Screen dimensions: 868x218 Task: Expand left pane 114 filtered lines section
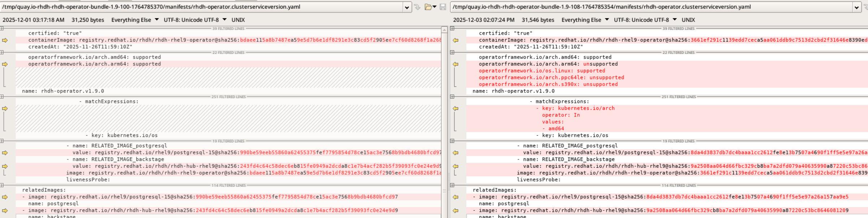[x=2, y=185]
